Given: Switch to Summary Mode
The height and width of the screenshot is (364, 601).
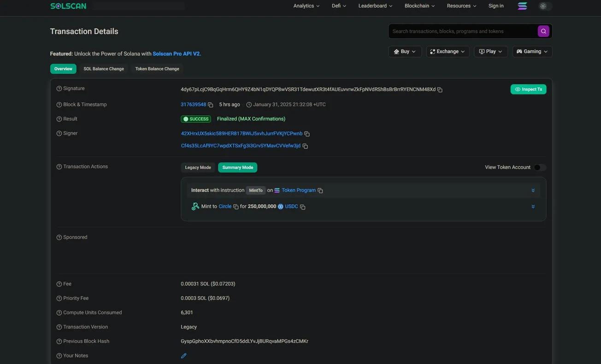Looking at the screenshot, I should pos(238,167).
